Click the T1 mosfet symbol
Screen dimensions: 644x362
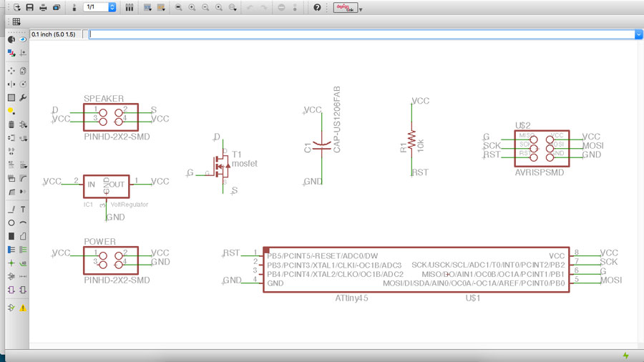pos(220,165)
